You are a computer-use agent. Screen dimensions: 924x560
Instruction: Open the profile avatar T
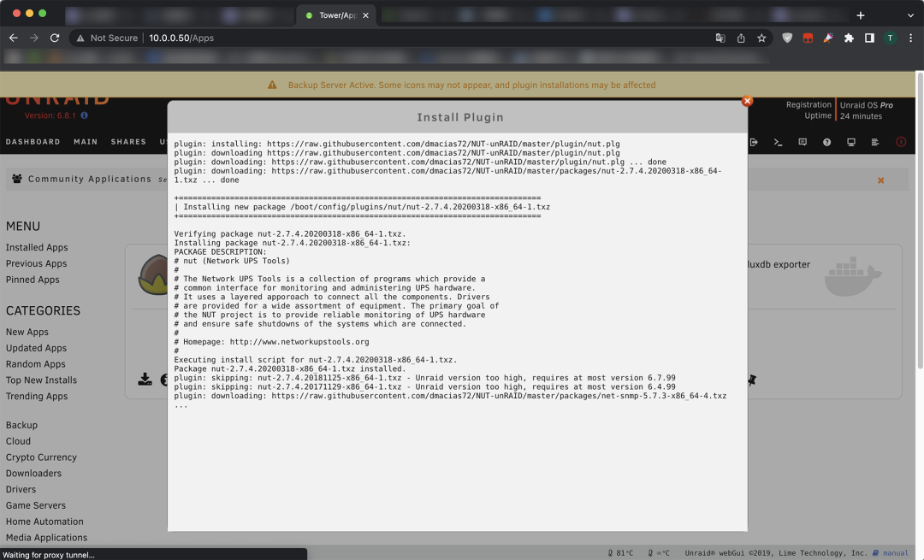click(x=890, y=38)
